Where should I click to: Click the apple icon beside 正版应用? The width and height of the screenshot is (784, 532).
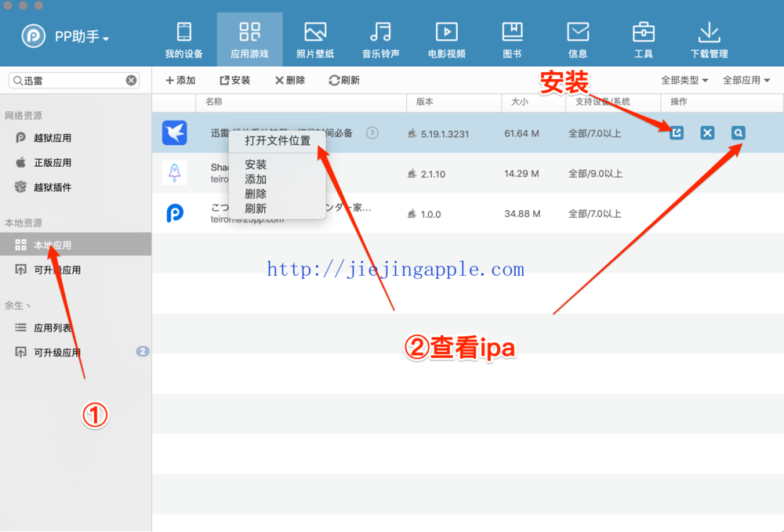pos(20,162)
